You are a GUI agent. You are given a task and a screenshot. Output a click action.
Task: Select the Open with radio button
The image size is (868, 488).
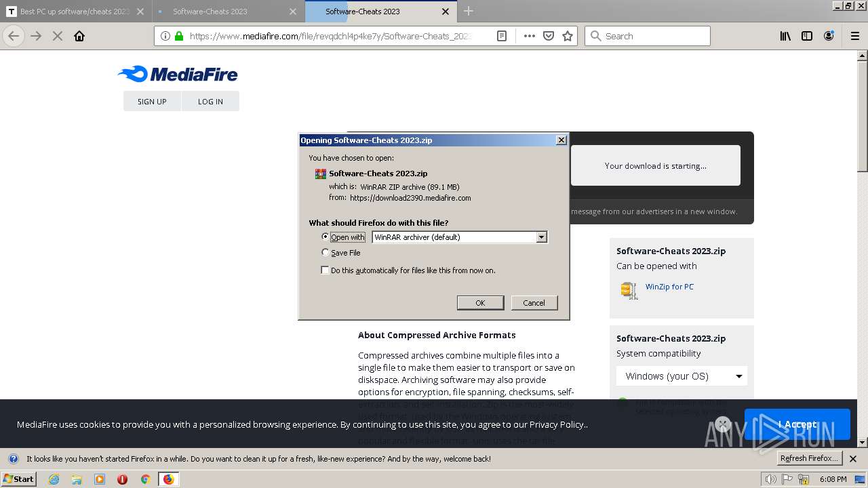click(325, 237)
